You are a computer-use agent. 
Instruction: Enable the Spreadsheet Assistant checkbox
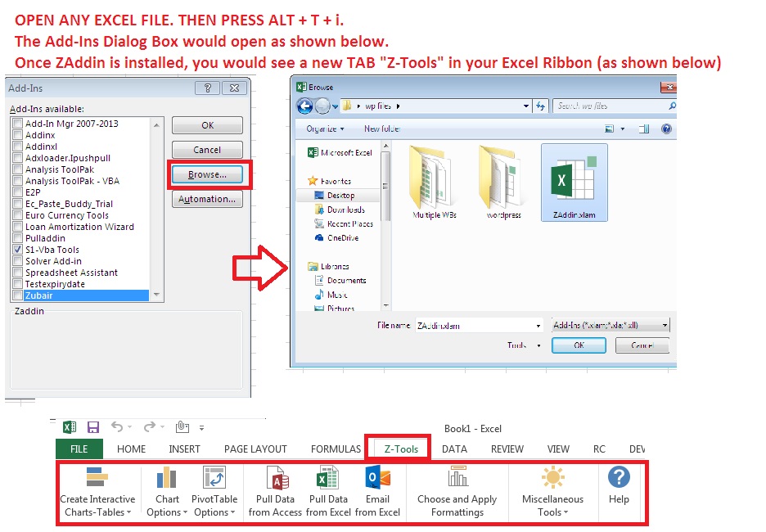[17, 273]
